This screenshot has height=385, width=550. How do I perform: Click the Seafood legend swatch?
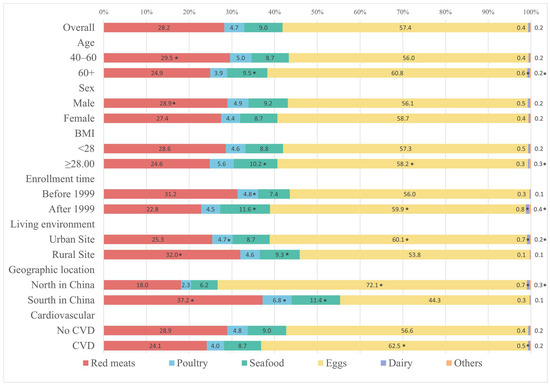coord(244,363)
